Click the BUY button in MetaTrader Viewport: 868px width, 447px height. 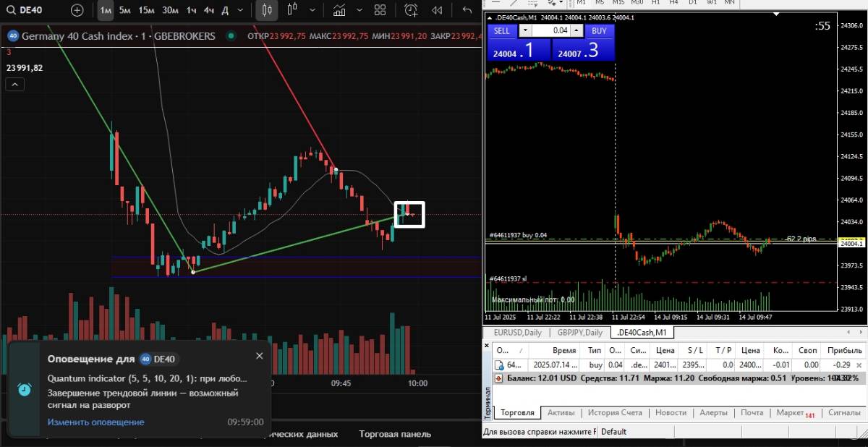(x=599, y=30)
